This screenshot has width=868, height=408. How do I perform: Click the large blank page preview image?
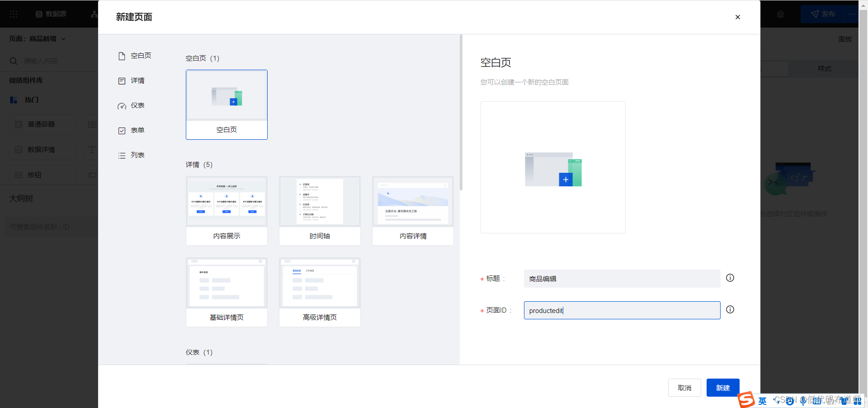pos(553,167)
